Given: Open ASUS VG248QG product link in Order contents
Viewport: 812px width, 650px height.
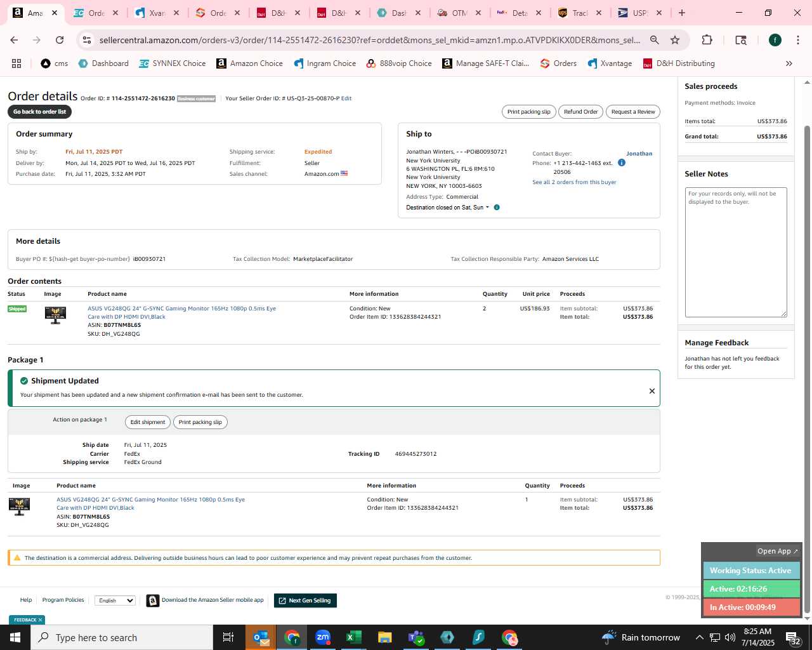Looking at the screenshot, I should (181, 312).
